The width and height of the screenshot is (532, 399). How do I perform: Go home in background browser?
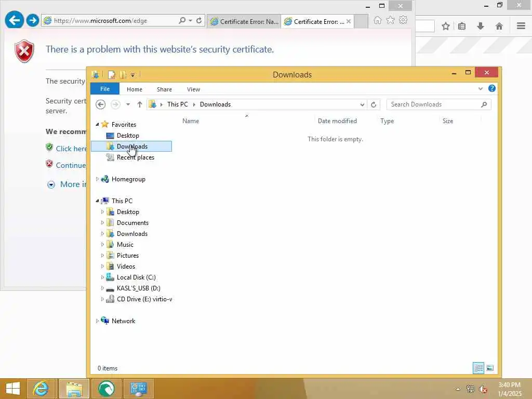(499, 26)
